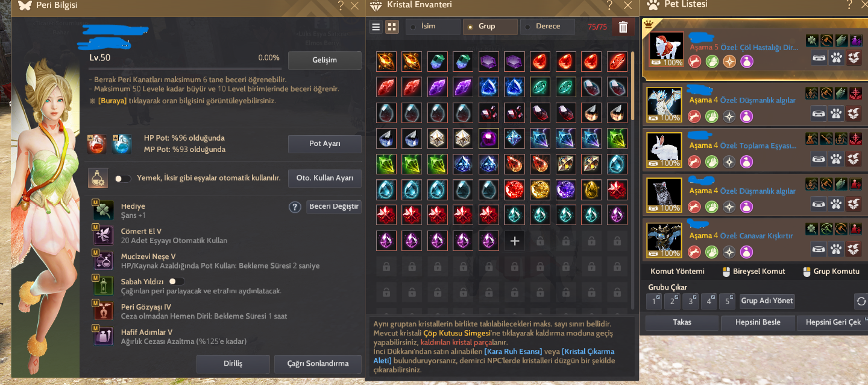
Task: Select the İsim sort radio option
Action: click(433, 27)
